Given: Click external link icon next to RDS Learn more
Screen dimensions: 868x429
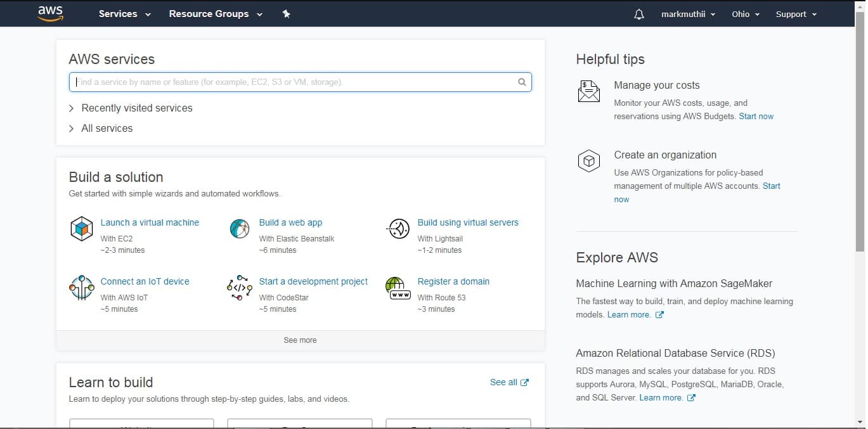Looking at the screenshot, I should click(x=692, y=398).
